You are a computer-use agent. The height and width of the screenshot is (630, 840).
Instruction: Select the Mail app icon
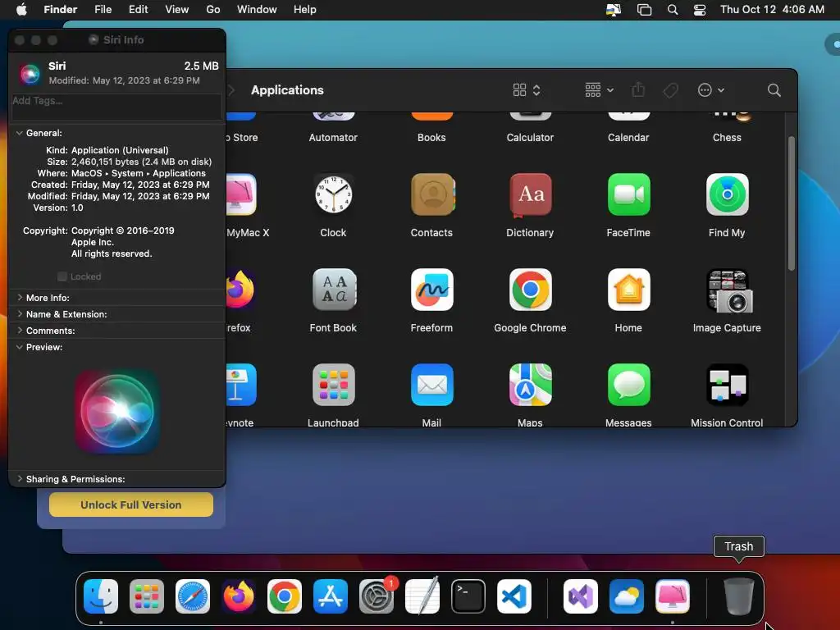click(431, 386)
